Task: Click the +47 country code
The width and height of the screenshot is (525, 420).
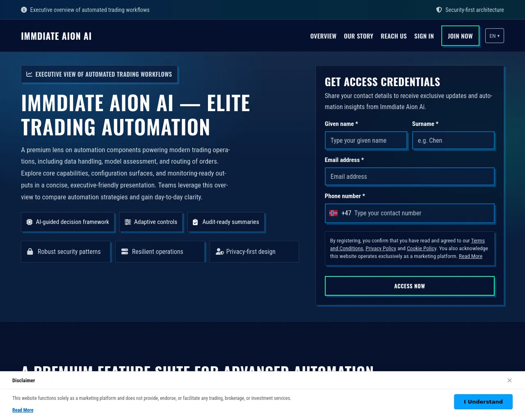Action: pyautogui.click(x=346, y=213)
